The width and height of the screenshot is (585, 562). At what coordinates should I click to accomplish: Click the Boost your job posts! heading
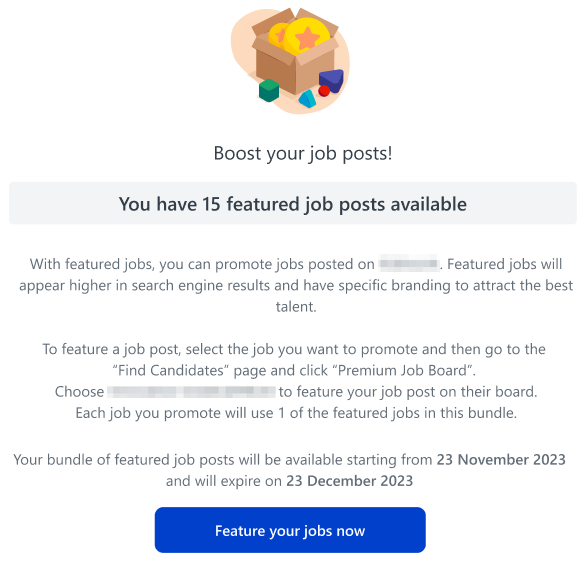pyautogui.click(x=303, y=153)
